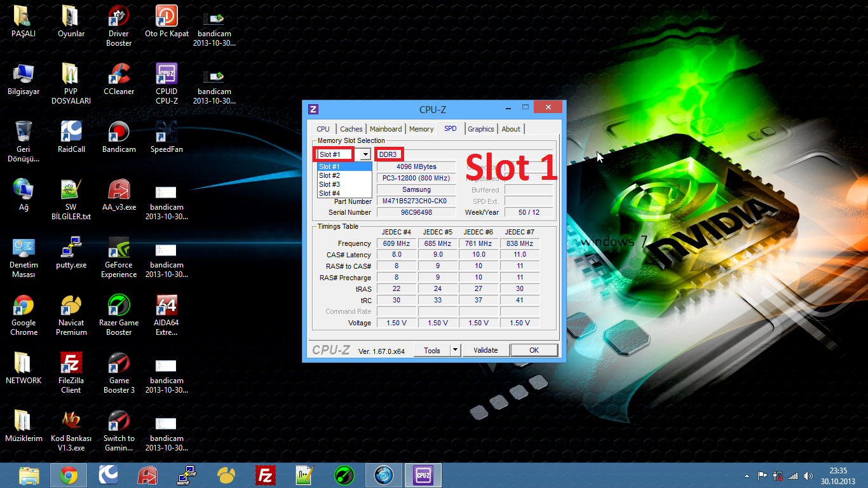Choose Slot #2 from the list
The height and width of the screenshot is (488, 868).
pos(344,175)
